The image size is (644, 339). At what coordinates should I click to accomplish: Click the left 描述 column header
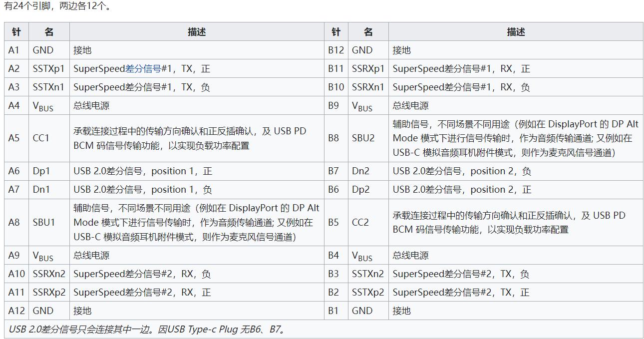click(x=197, y=31)
